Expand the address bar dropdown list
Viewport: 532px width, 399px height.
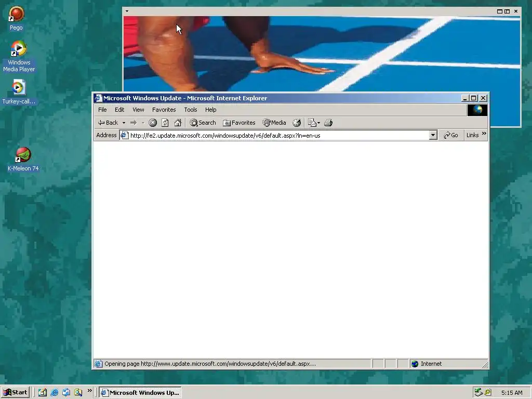tap(433, 136)
